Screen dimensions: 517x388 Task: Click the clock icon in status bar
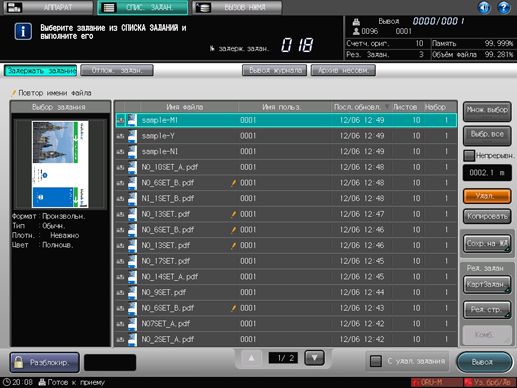click(x=6, y=382)
